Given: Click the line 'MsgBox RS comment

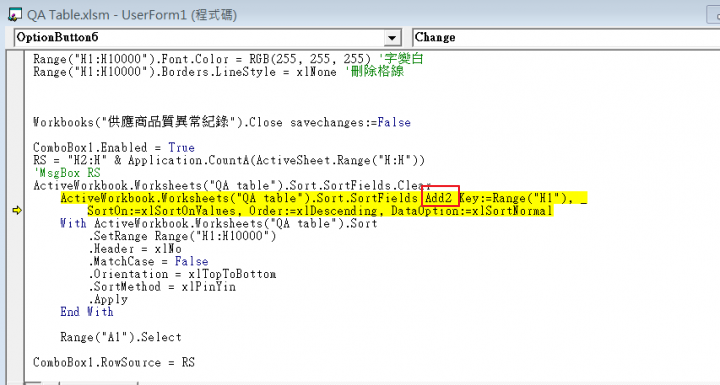Looking at the screenshot, I should [x=67, y=173].
